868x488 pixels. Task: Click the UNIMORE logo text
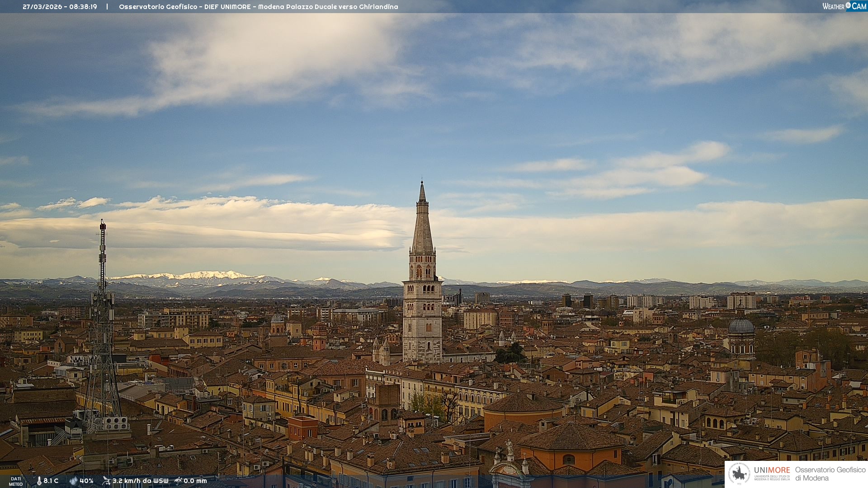tap(772, 470)
